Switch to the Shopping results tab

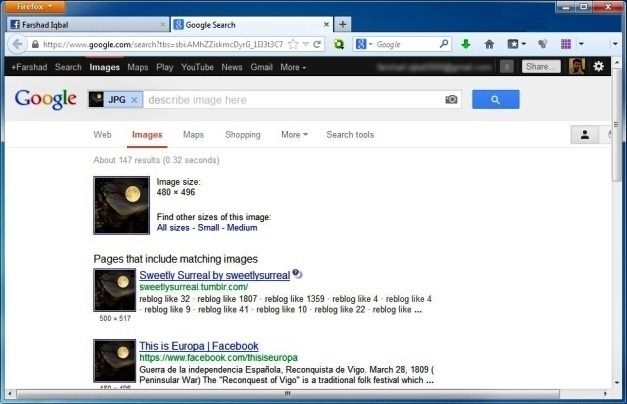pyautogui.click(x=243, y=135)
